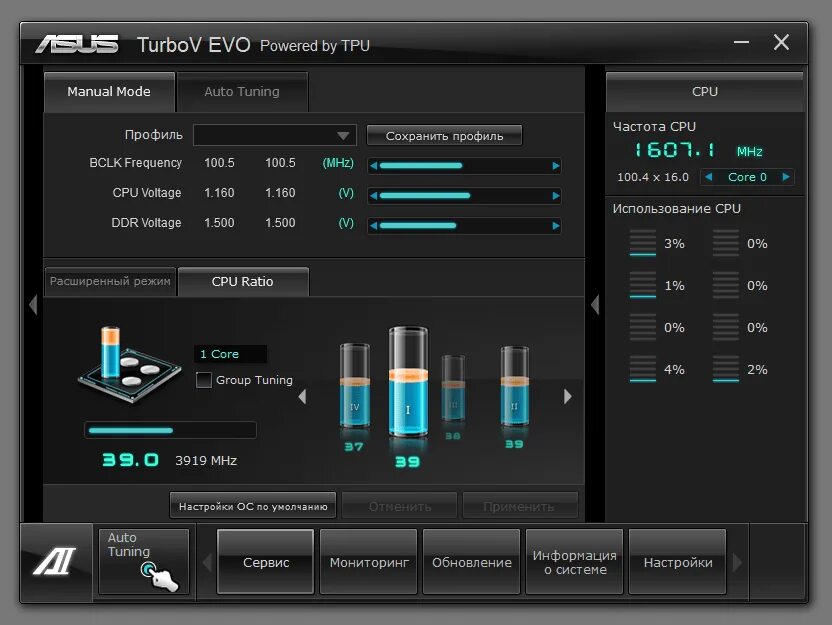
Task: Click the CPU chip with battery image
Action: point(128,364)
